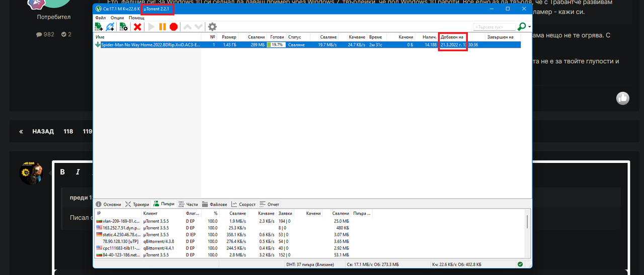Sort peers by the Клиент column header
The image size is (644, 275).
point(164,214)
